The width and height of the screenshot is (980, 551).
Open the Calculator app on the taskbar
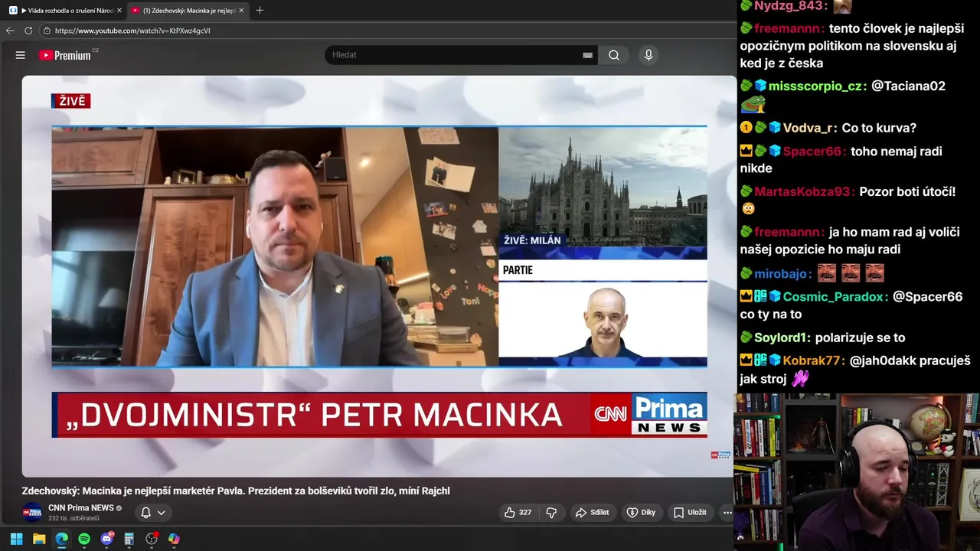[129, 539]
